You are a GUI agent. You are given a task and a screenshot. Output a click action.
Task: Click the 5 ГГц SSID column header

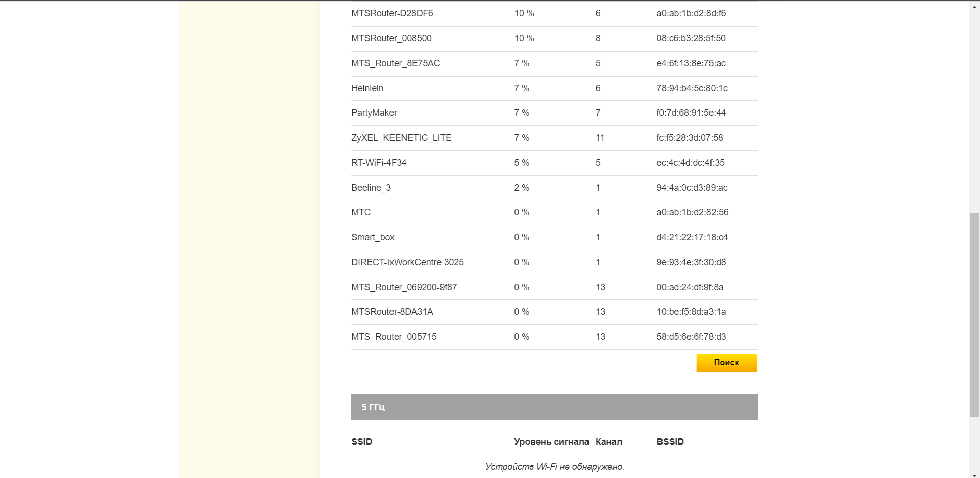point(361,442)
